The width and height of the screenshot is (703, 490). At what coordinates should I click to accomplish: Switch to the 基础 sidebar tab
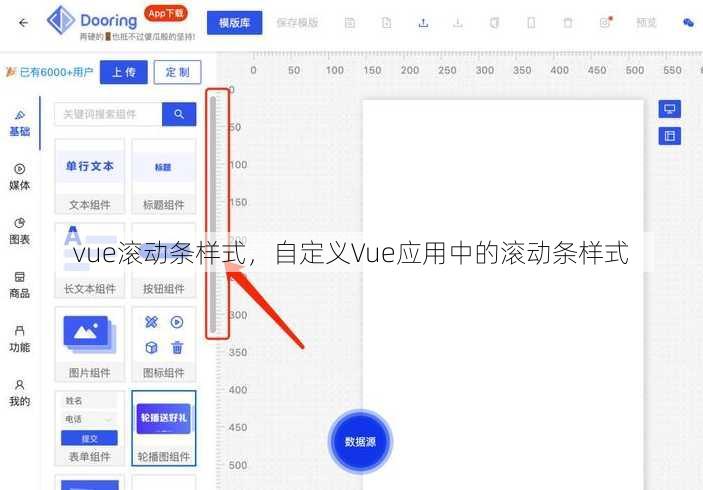click(x=20, y=123)
